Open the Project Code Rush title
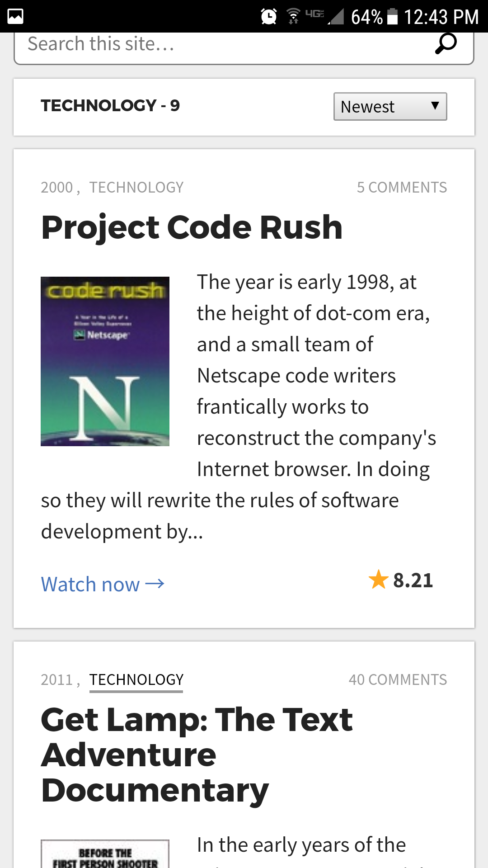 click(192, 227)
